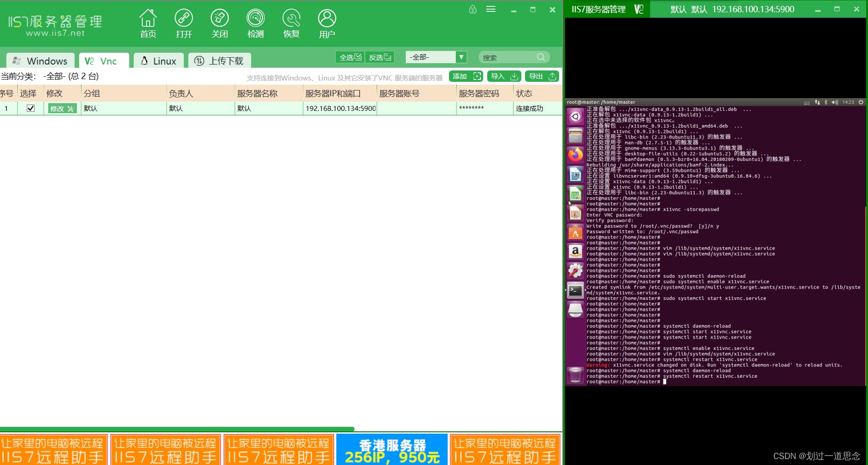
Task: Click inside the 搜索 search field
Action: (510, 57)
